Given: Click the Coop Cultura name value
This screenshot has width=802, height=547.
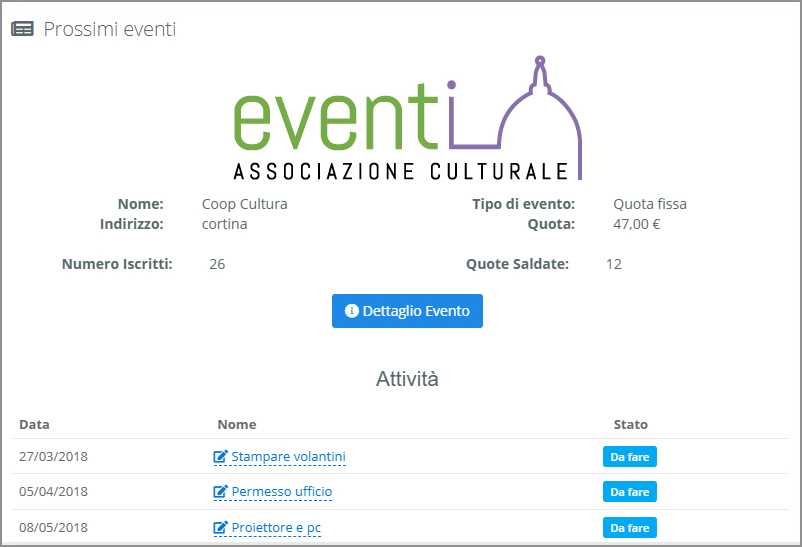Looking at the screenshot, I should tap(244, 204).
